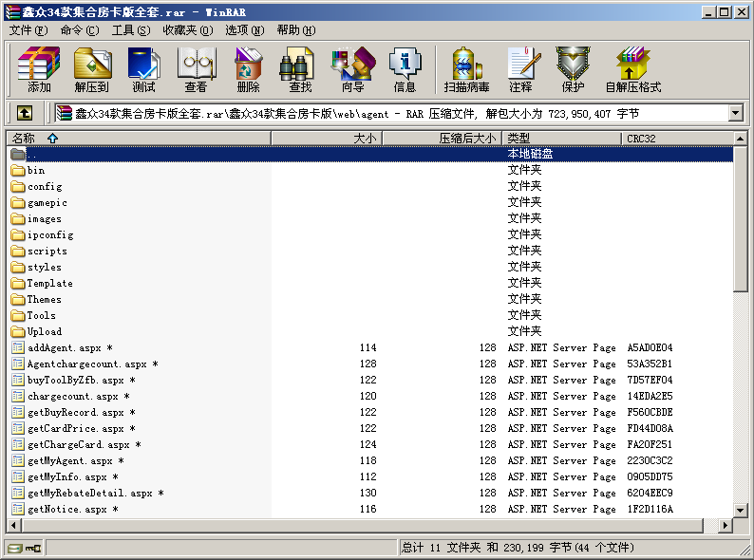Viewport: 754px width, 560px height.
Task: Open the 收藏夹(O) menu
Action: [x=187, y=30]
